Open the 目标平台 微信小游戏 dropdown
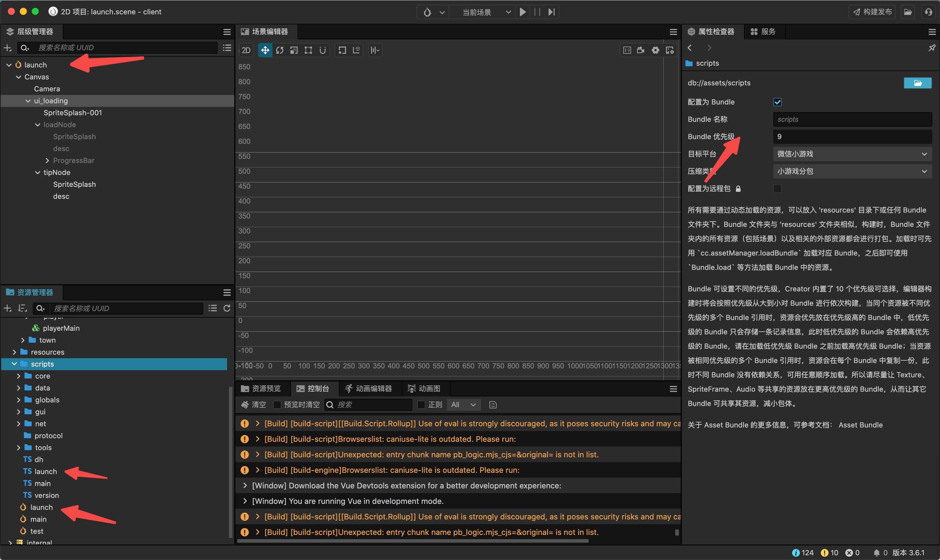 point(852,154)
